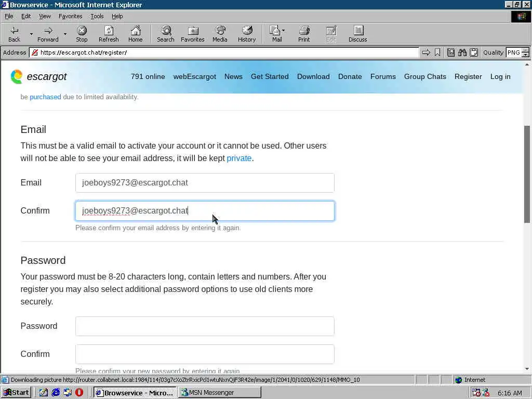This screenshot has height=399, width=532.
Task: Click the Opera icon in quick launch
Action: [x=79, y=393]
